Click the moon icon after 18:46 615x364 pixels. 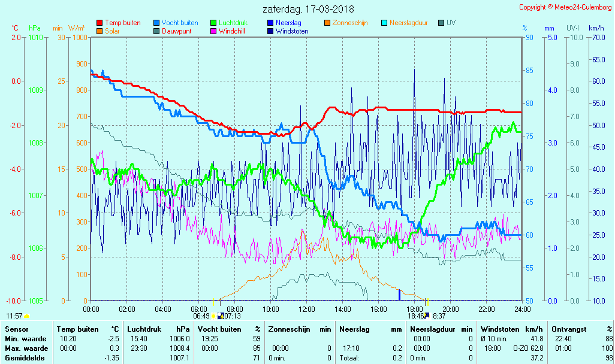[x=427, y=316]
